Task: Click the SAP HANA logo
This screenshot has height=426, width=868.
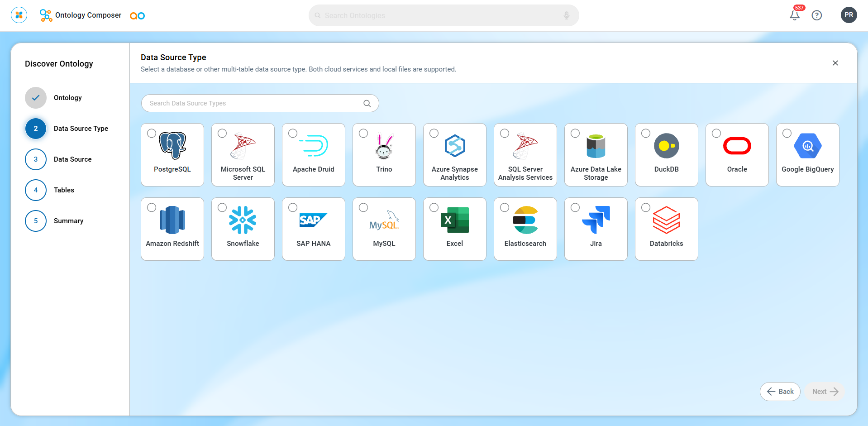Action: [x=314, y=220]
